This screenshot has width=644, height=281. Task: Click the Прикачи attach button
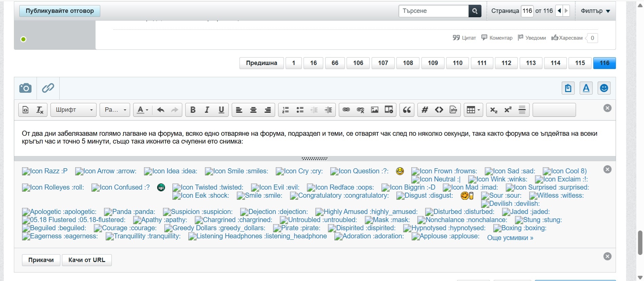click(x=41, y=260)
